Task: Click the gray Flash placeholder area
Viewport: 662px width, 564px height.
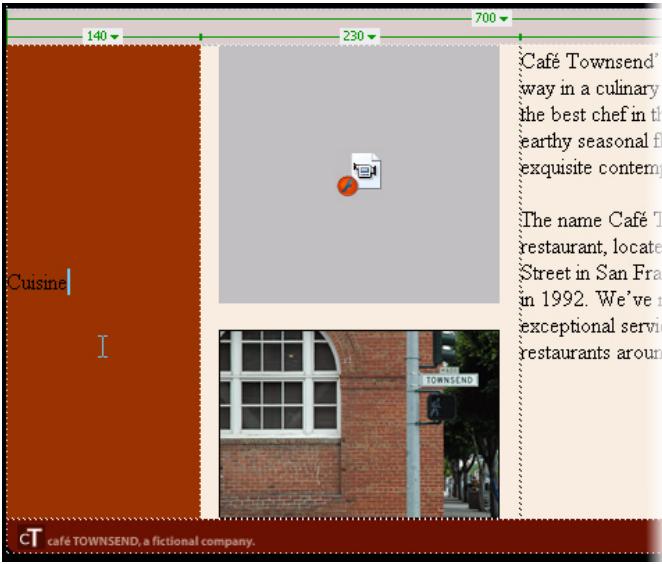Action: (x=359, y=174)
